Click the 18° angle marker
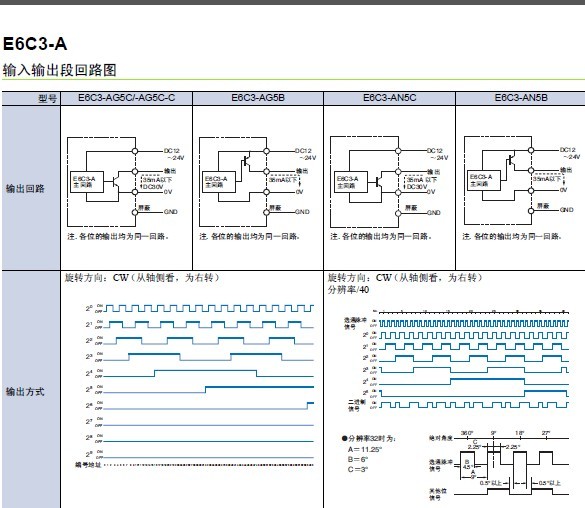This screenshot has height=508, width=585. (x=520, y=433)
